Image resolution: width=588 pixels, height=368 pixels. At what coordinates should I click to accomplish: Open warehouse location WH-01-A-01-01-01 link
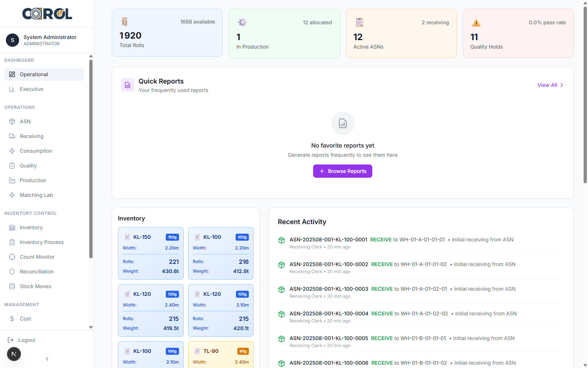[423, 239]
